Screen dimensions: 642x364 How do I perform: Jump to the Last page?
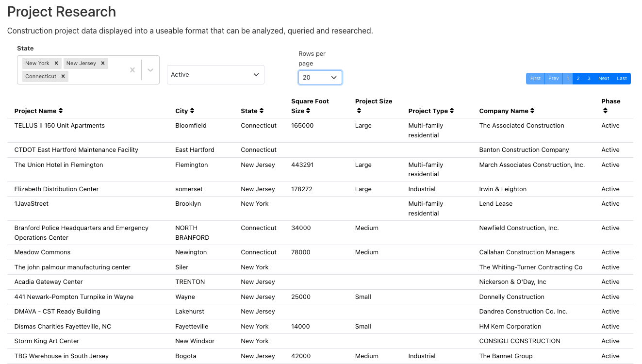(x=622, y=79)
